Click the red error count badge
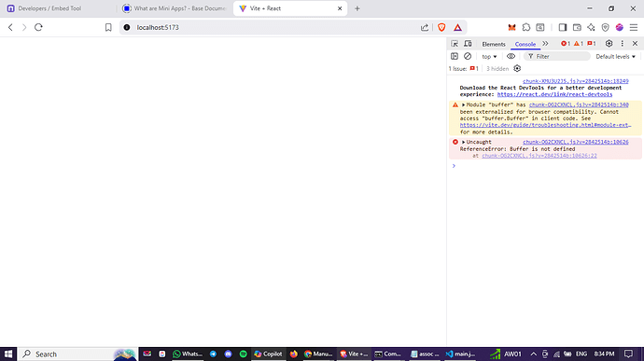 point(566,44)
